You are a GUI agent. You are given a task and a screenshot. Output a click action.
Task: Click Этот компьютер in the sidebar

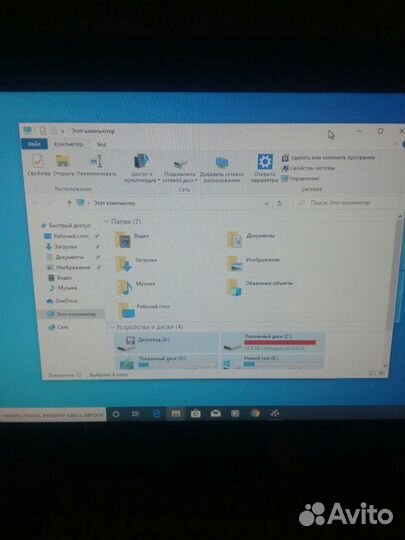coord(71,314)
